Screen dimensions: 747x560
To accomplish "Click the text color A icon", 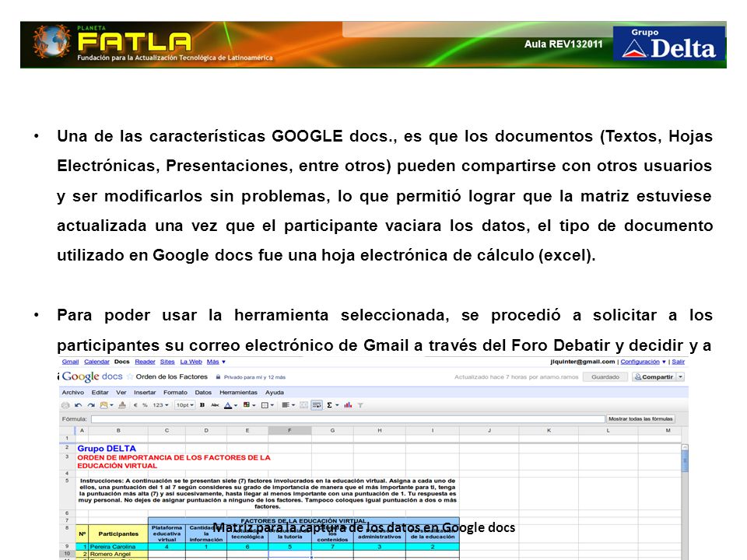I will coord(228,405).
